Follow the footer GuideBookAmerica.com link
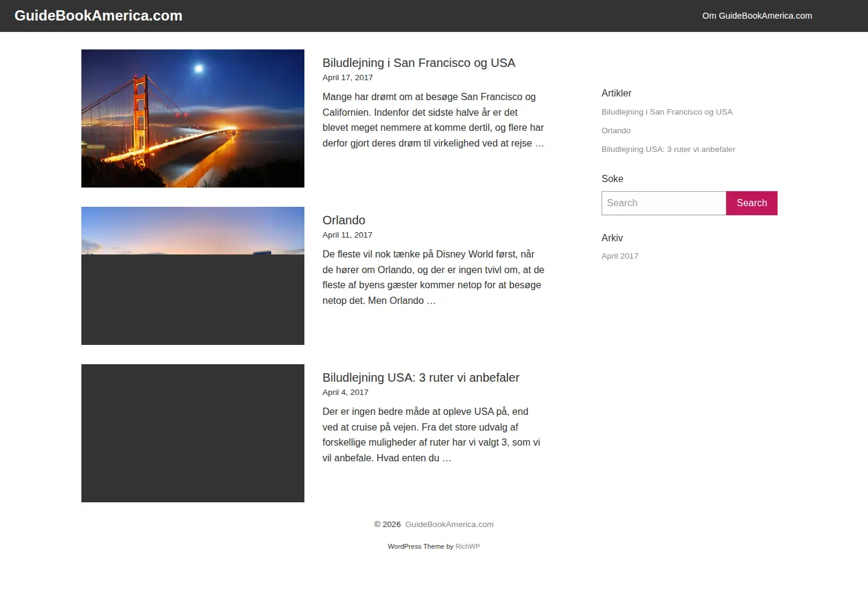 pyautogui.click(x=450, y=525)
